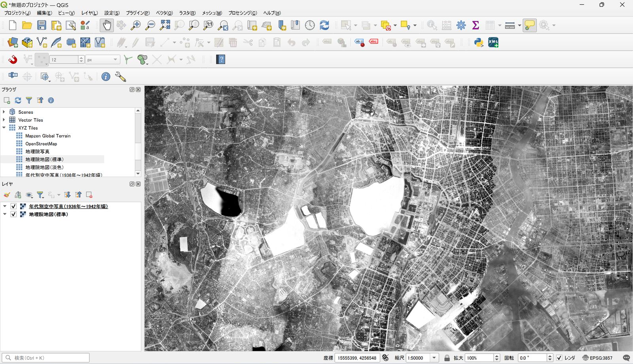Expand the Vector Tiles tree item
This screenshot has width=633, height=364.
coord(4,120)
